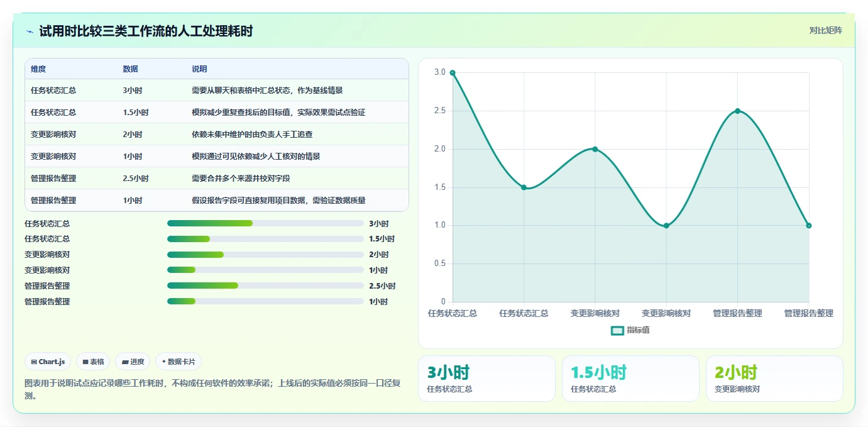Click the 管理报告整理 progress bar showing 1小时
This screenshot has width=868, height=427.
[265, 301]
